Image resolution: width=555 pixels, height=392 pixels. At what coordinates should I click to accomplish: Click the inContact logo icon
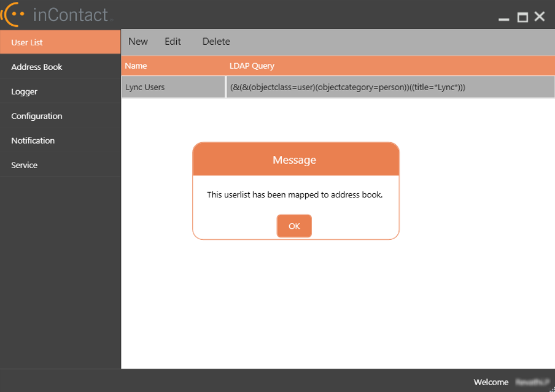tap(12, 14)
